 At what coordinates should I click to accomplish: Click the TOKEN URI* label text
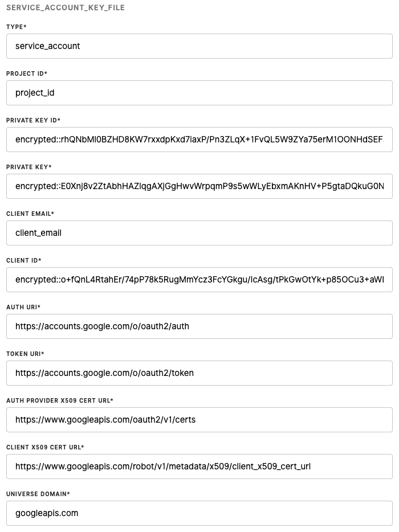pos(26,354)
